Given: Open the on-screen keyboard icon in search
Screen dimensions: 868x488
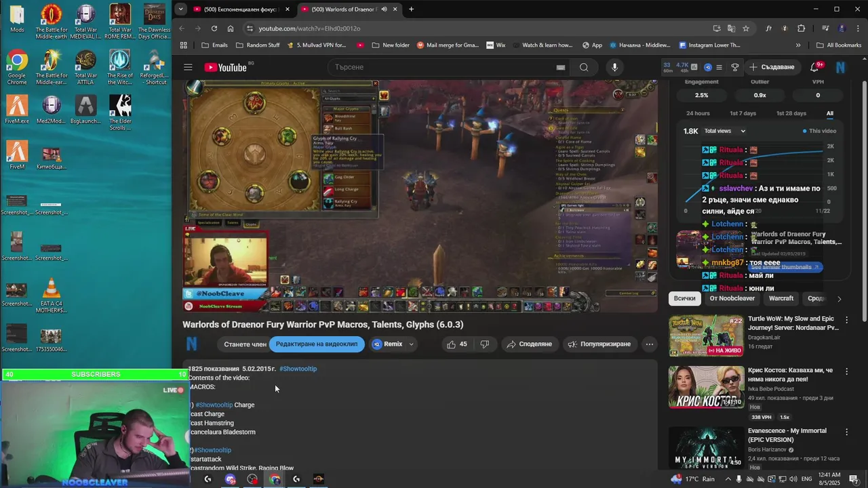Looking at the screenshot, I should [560, 67].
